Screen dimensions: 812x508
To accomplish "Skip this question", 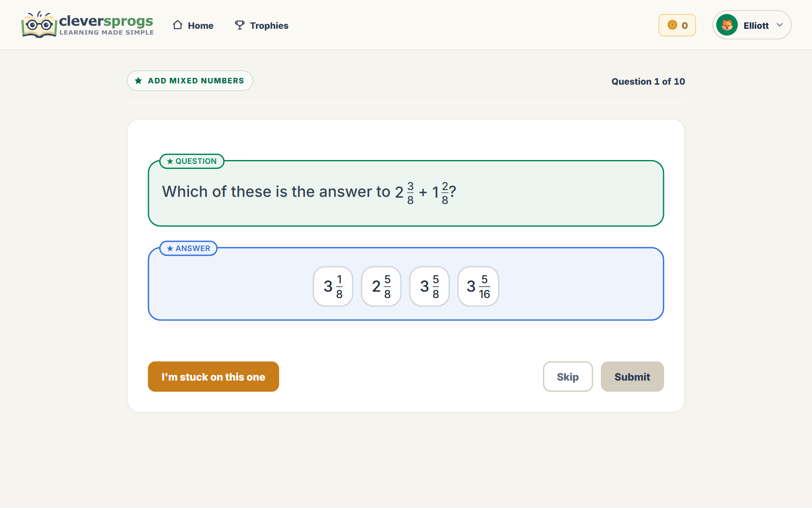I will point(568,376).
